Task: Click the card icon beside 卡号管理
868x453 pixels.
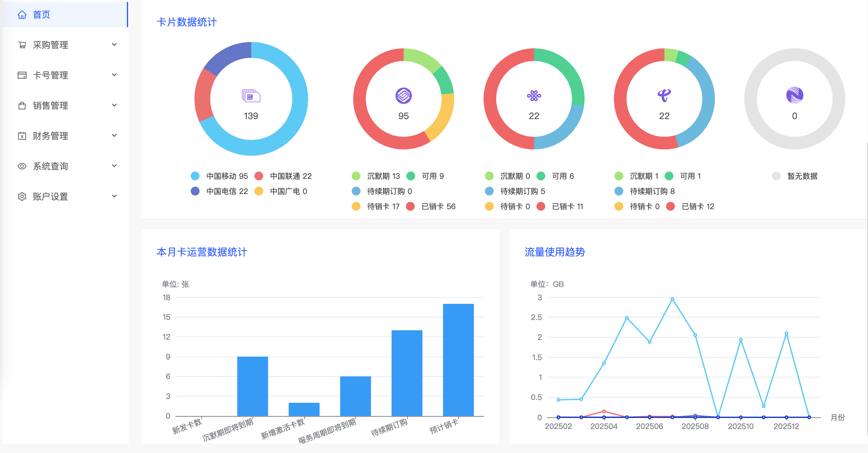Action: pos(22,75)
